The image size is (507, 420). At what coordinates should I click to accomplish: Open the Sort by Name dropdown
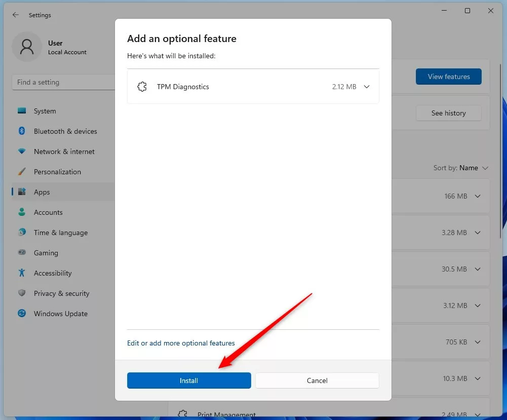pyautogui.click(x=460, y=168)
